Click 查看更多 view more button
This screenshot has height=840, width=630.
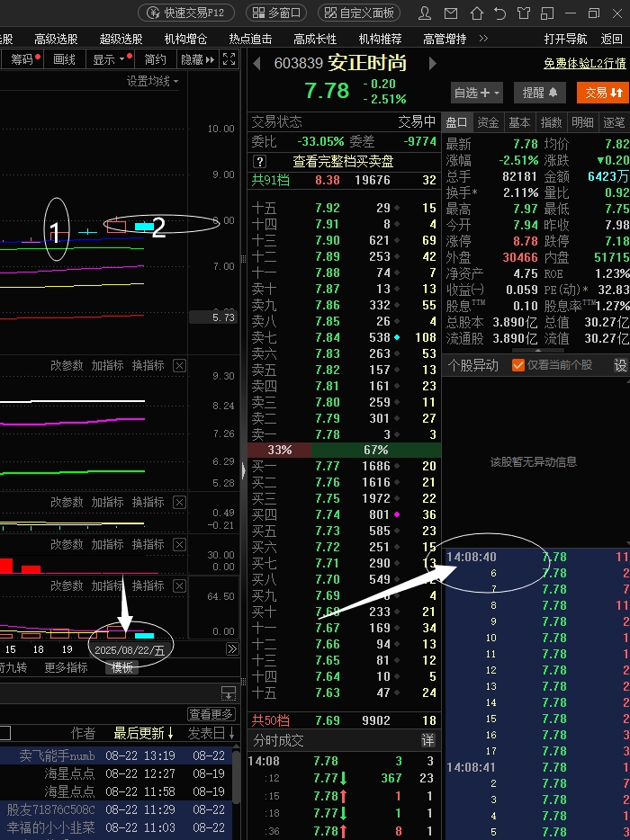click(x=211, y=714)
